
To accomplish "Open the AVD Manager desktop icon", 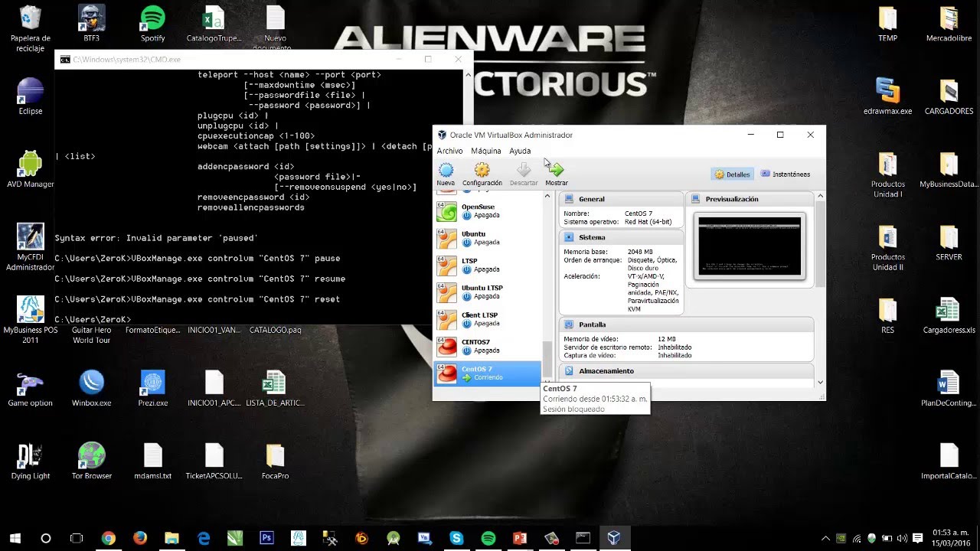I will [x=31, y=170].
